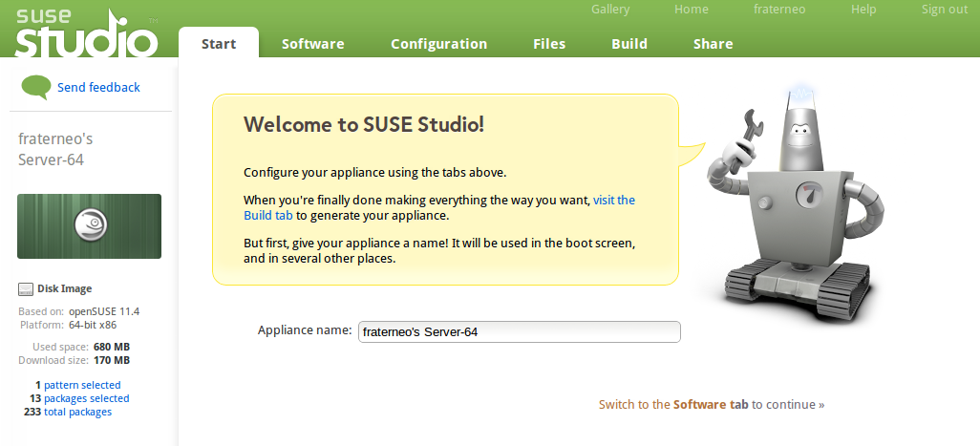Go to Home in the header

[692, 10]
